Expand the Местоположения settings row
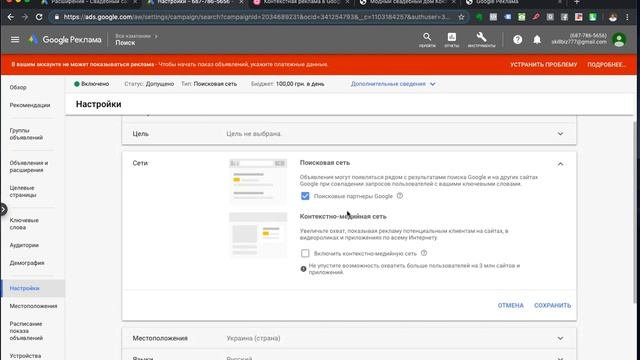640x360 pixels. click(x=349, y=338)
